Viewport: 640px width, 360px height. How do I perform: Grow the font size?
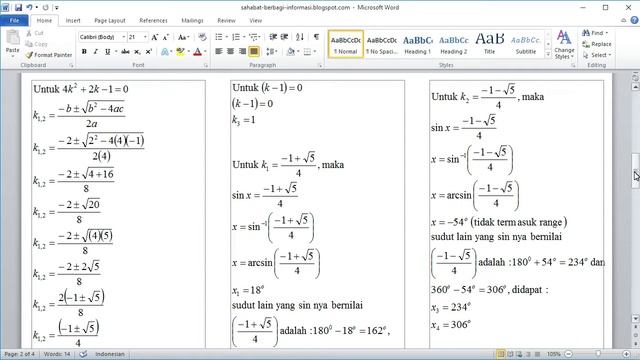pos(155,37)
